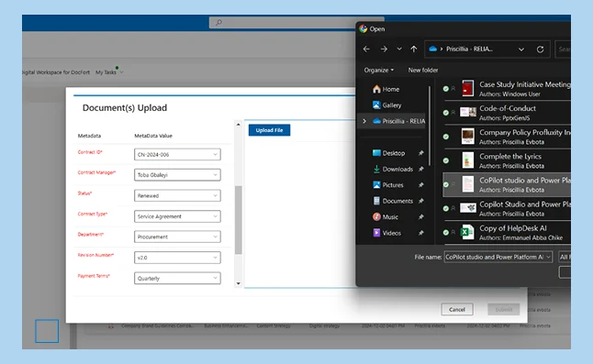The height and width of the screenshot is (364, 593).
Task: Click the forward navigation arrow in Open dialog
Action: (x=384, y=50)
